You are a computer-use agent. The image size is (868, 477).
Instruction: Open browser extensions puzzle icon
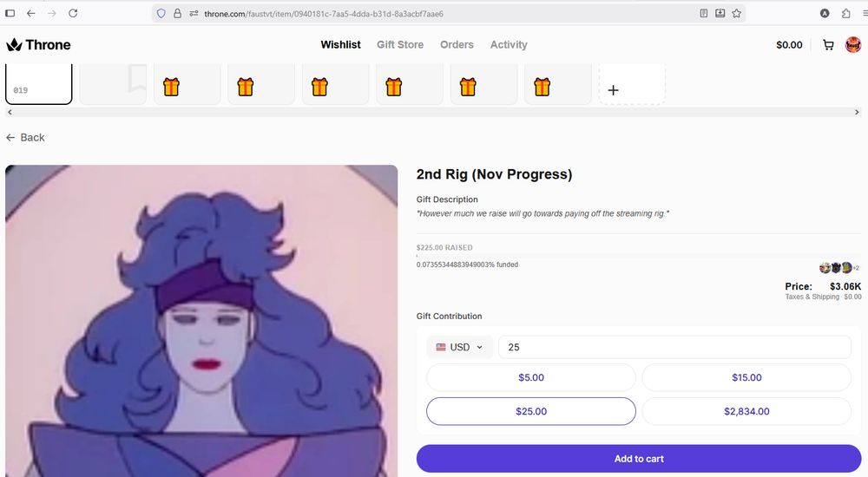845,13
